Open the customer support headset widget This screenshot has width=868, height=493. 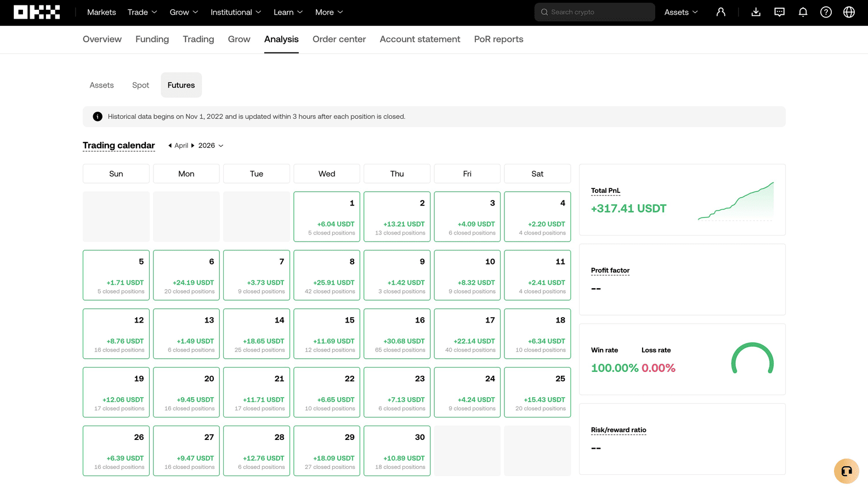coord(847,471)
